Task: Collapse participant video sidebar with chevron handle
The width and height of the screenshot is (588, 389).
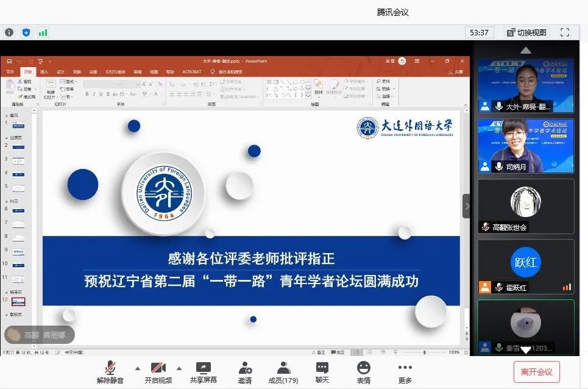Action: (467, 206)
